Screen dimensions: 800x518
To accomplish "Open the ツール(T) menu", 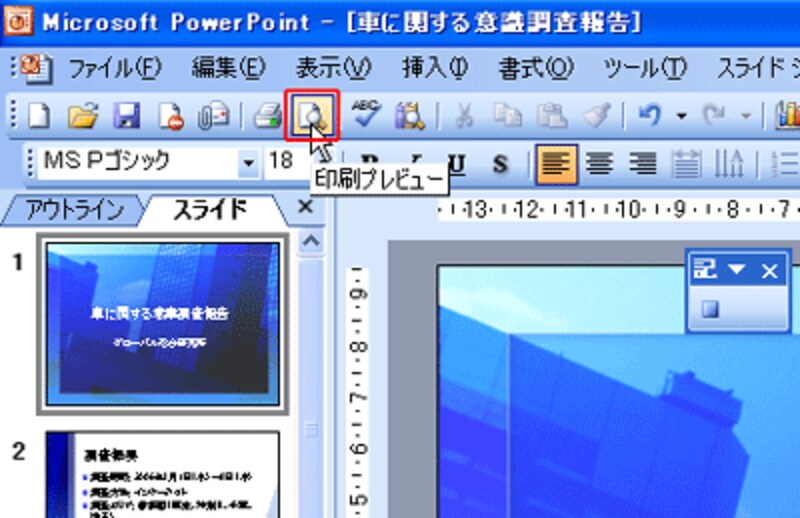I will coord(645,68).
